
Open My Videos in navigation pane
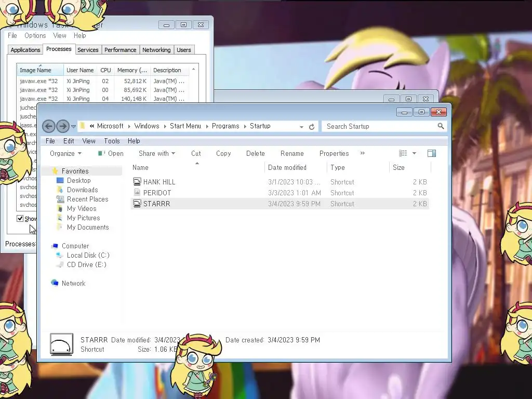tap(82, 208)
